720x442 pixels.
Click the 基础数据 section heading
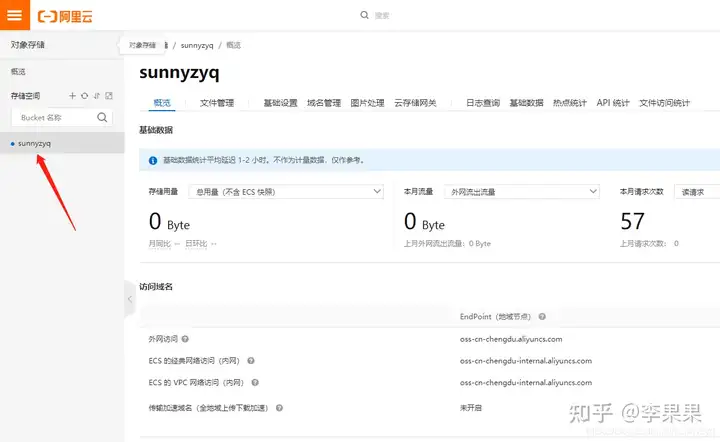(156, 130)
